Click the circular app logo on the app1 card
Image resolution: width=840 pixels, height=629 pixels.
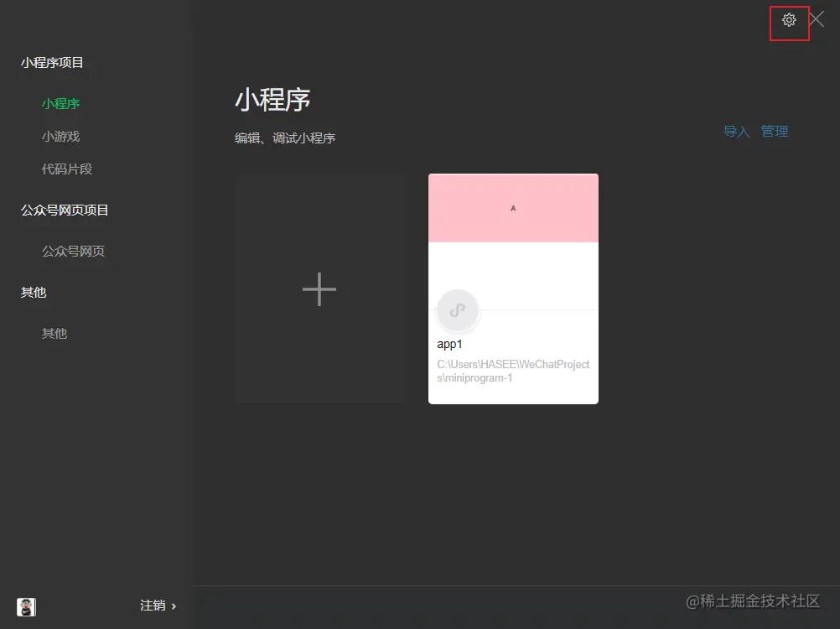point(458,309)
